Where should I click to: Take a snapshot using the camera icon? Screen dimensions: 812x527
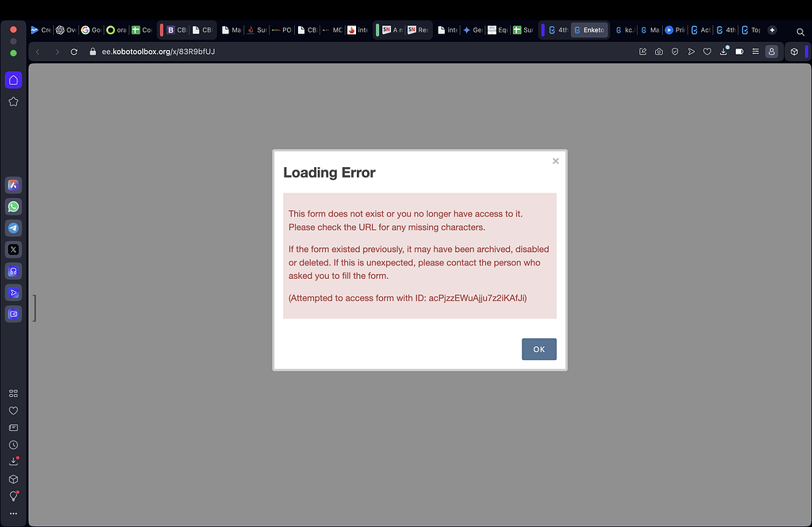point(658,51)
